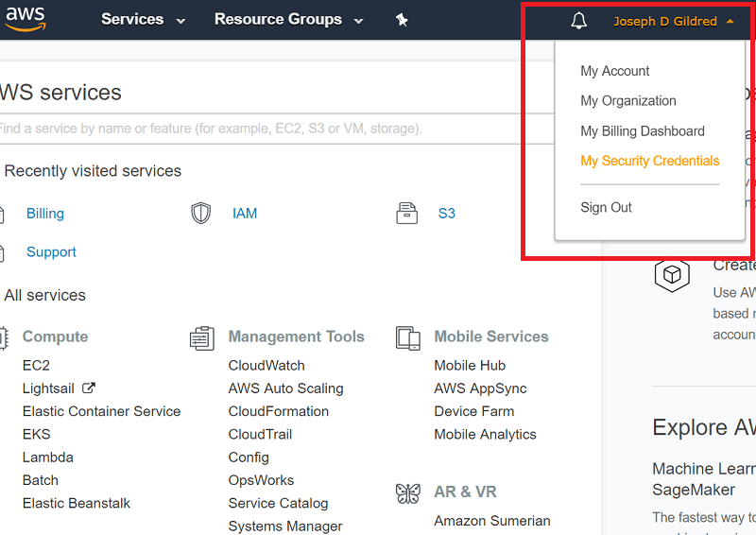Open CloudTrail service
This screenshot has height=535, width=756.
point(260,434)
